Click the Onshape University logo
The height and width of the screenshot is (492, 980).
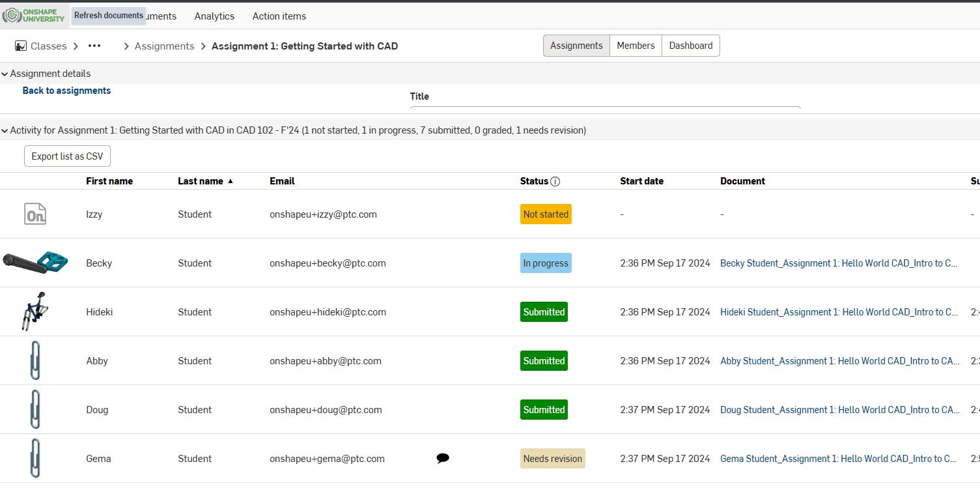click(x=34, y=15)
